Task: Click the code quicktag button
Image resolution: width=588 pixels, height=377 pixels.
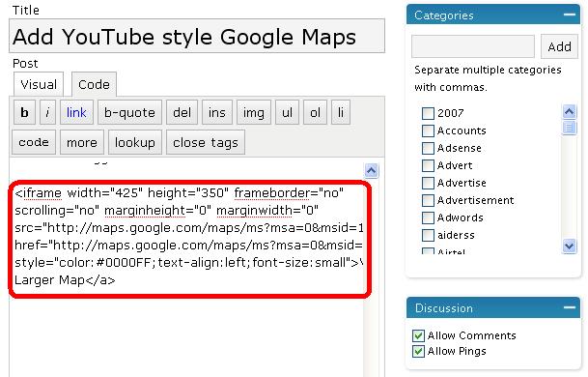Action: point(34,142)
